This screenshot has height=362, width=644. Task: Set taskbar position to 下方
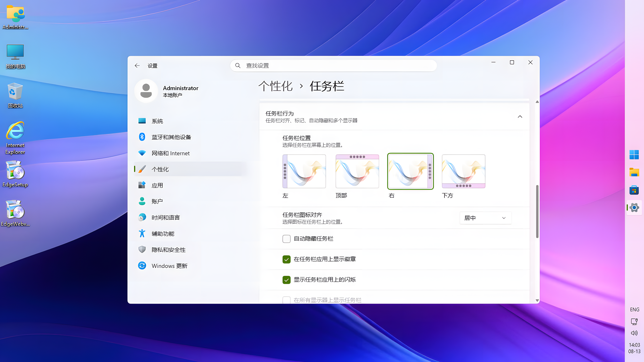tap(463, 171)
